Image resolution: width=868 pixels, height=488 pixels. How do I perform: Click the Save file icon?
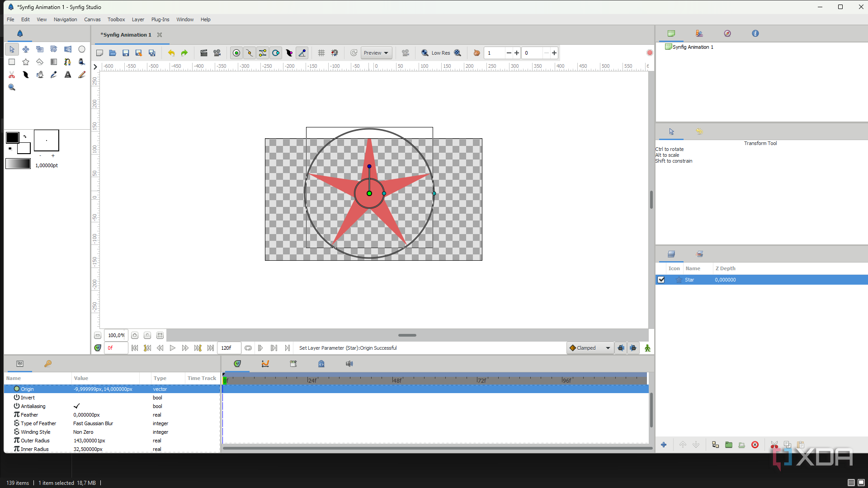coord(126,53)
